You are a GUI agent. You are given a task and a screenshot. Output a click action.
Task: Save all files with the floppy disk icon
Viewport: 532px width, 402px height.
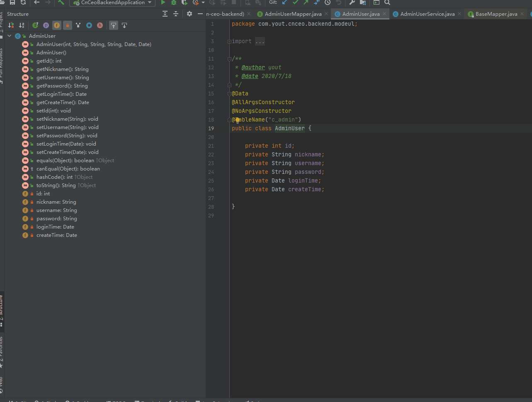(12, 2)
